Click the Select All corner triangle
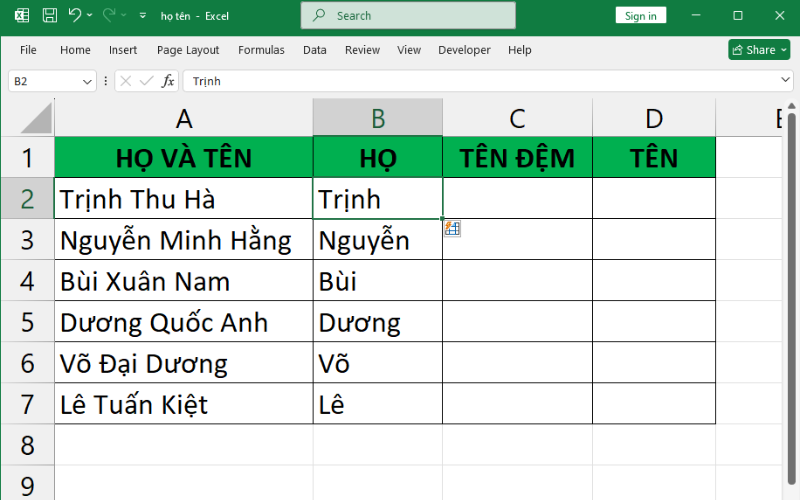 36,117
